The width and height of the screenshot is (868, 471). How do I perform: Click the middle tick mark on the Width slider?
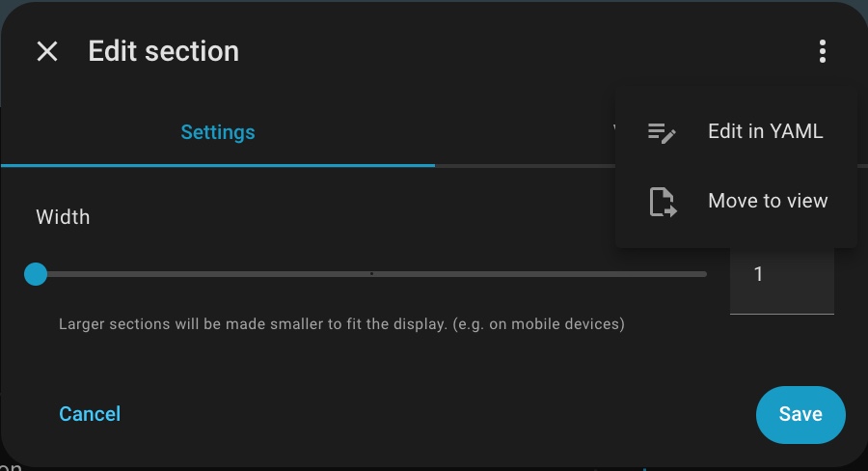[x=371, y=274]
